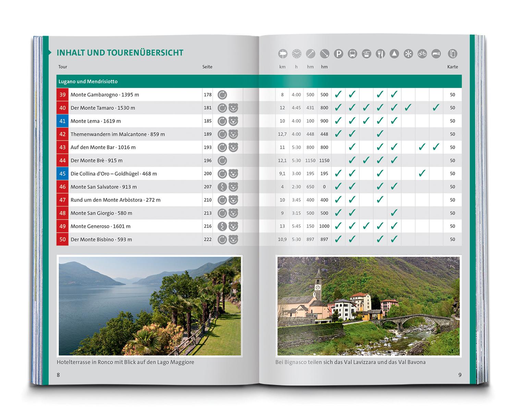Click the signpost distance icon in header
514x420 pixels.
click(282, 54)
